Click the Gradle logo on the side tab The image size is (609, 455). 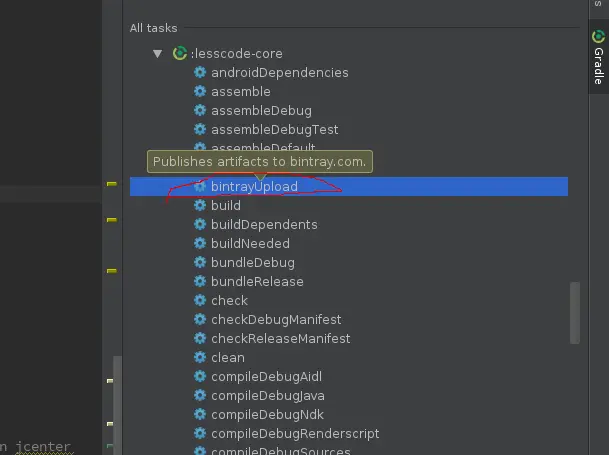(x=599, y=37)
